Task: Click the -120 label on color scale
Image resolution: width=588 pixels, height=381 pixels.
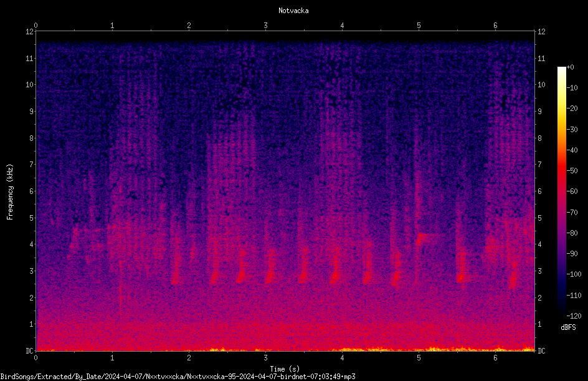Action: coord(574,316)
